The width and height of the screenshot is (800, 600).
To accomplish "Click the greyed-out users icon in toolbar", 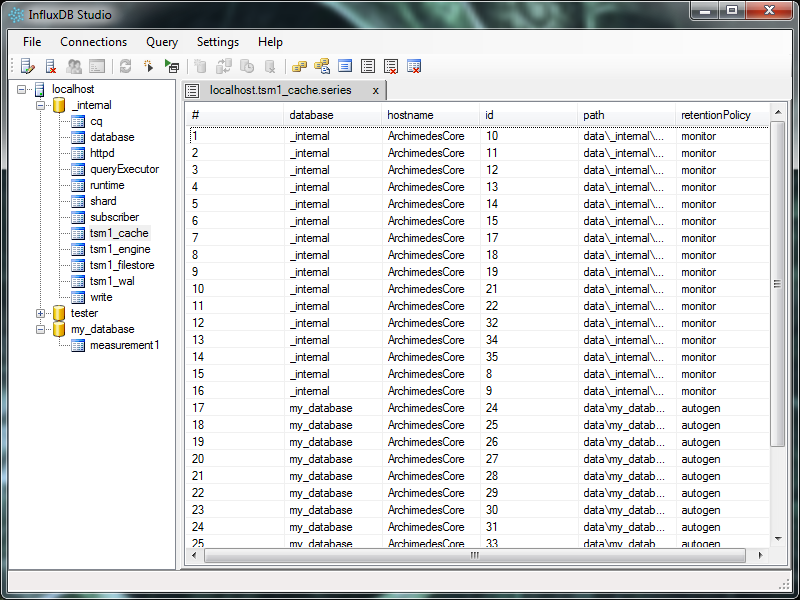I will (74, 66).
